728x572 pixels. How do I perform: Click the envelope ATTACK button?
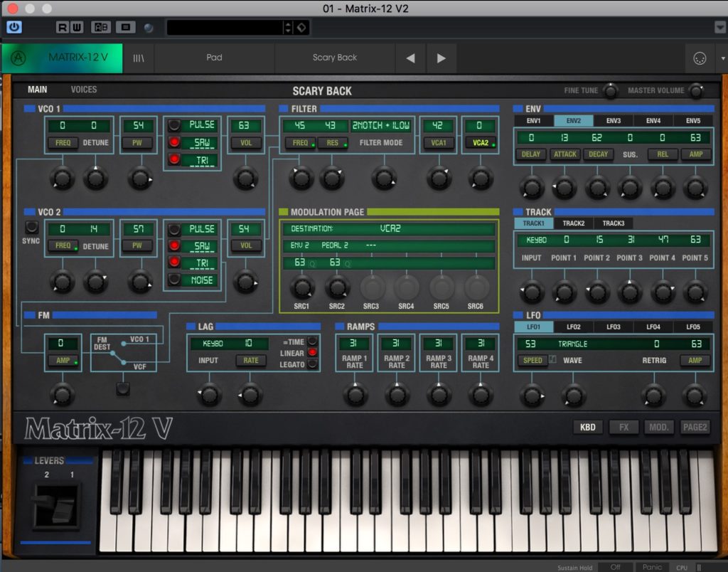(565, 154)
